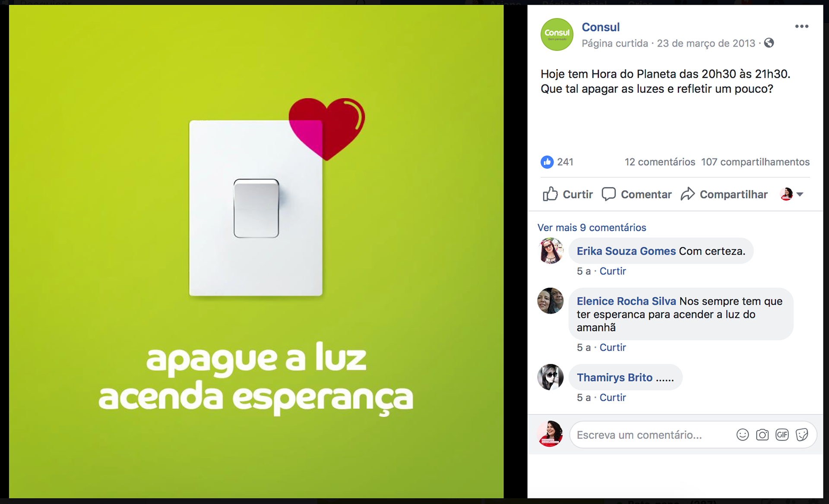Open the GIF picker

tap(782, 435)
